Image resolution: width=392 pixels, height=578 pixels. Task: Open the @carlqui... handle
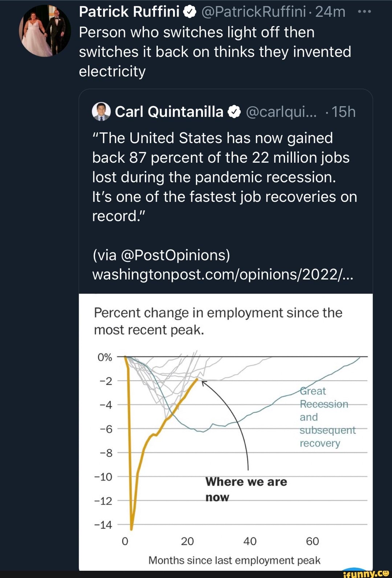click(x=281, y=112)
